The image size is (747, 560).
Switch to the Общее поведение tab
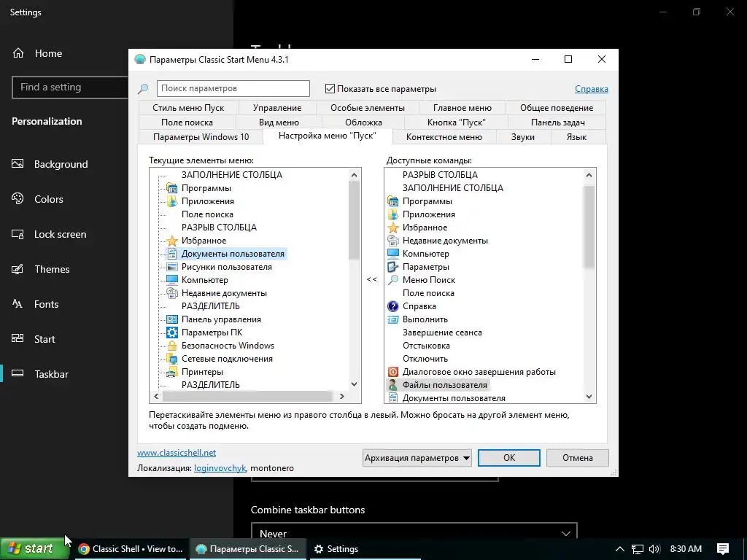557,108
